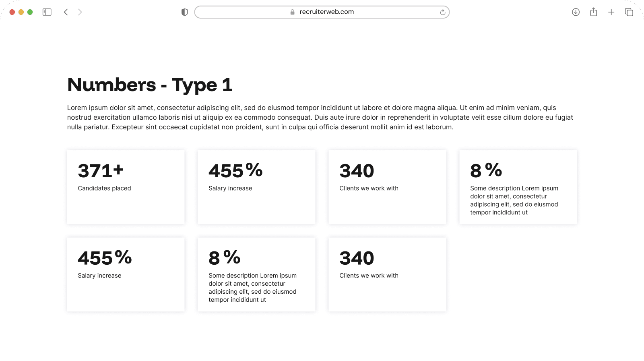Click the Numbers - Type 1 heading
644x361 pixels.
click(150, 85)
